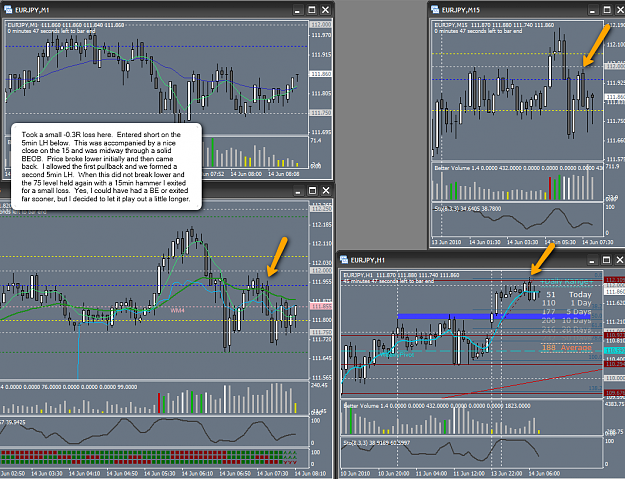625x479 pixels.
Task: Minimize the EURJPY,M15 chart window
Action: tap(592, 10)
